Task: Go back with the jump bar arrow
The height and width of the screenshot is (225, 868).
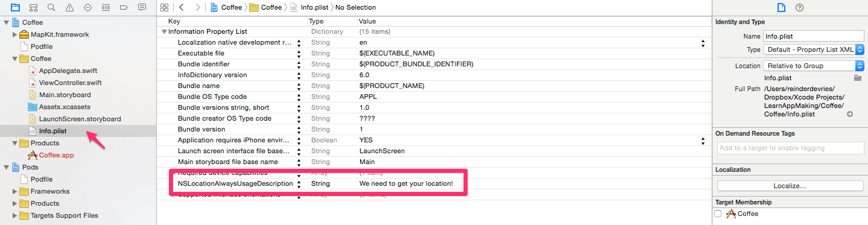Action: click(182, 7)
